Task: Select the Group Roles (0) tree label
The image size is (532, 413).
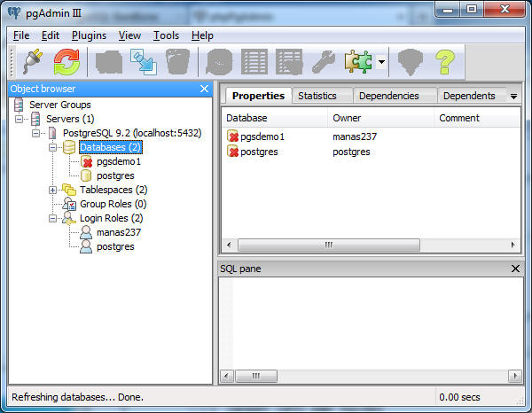Action: tap(113, 204)
